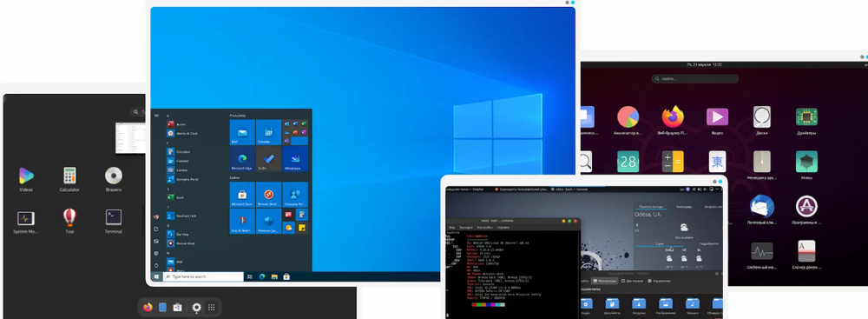Open the calendar icon showing 28
The width and height of the screenshot is (868, 319).
pos(628,162)
